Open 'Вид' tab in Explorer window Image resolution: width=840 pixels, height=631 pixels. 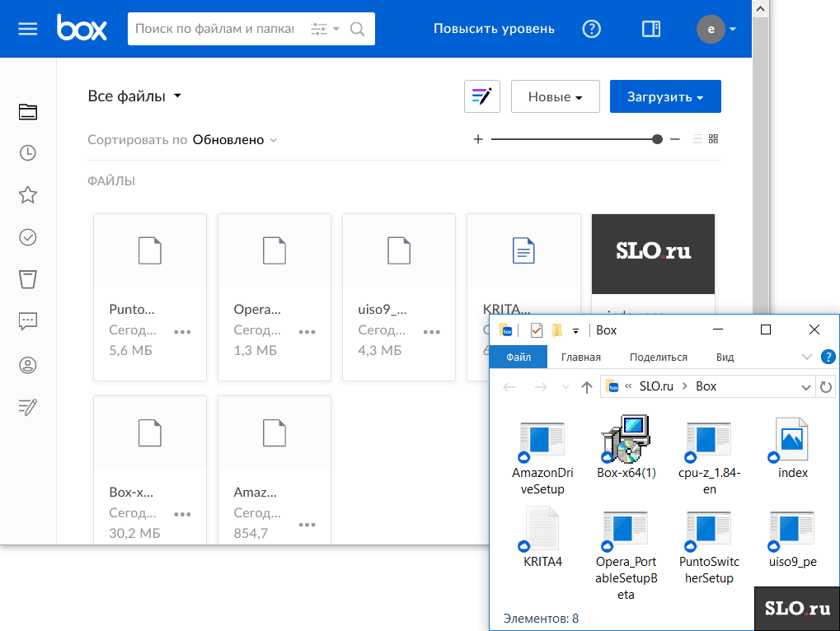pyautogui.click(x=725, y=357)
